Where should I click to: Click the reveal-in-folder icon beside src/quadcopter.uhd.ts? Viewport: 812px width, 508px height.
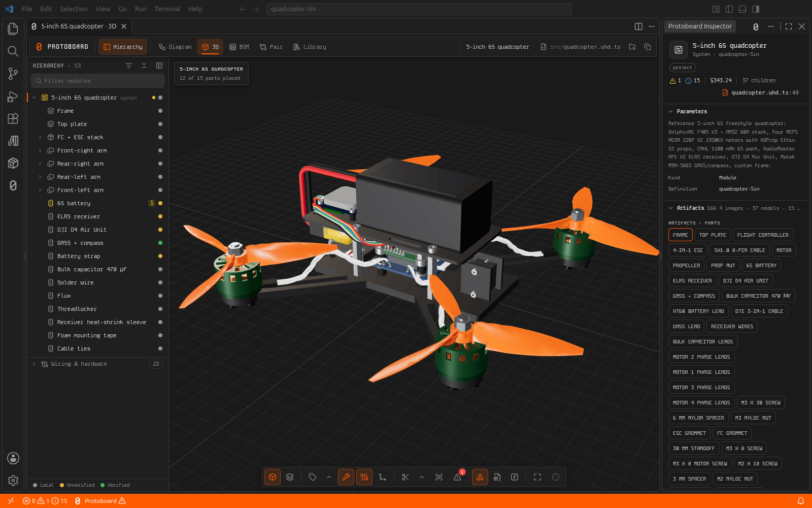pyautogui.click(x=632, y=47)
